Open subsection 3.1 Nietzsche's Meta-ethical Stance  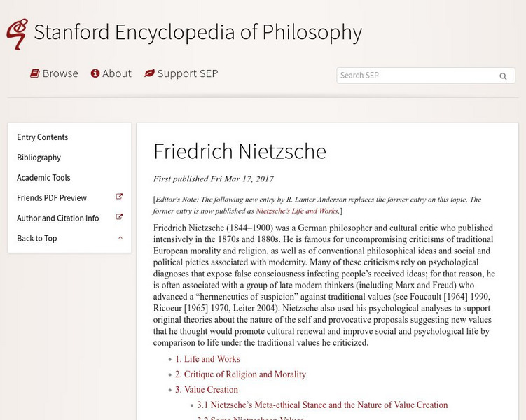click(322, 405)
